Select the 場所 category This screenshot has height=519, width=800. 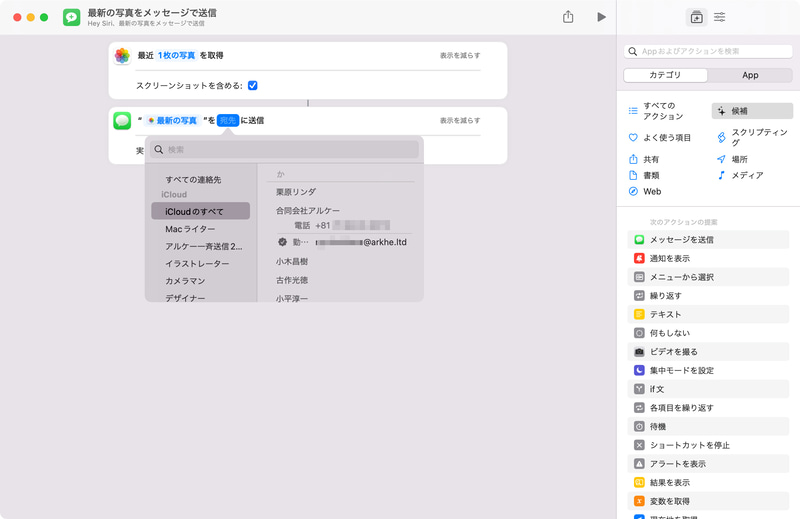[x=733, y=159]
